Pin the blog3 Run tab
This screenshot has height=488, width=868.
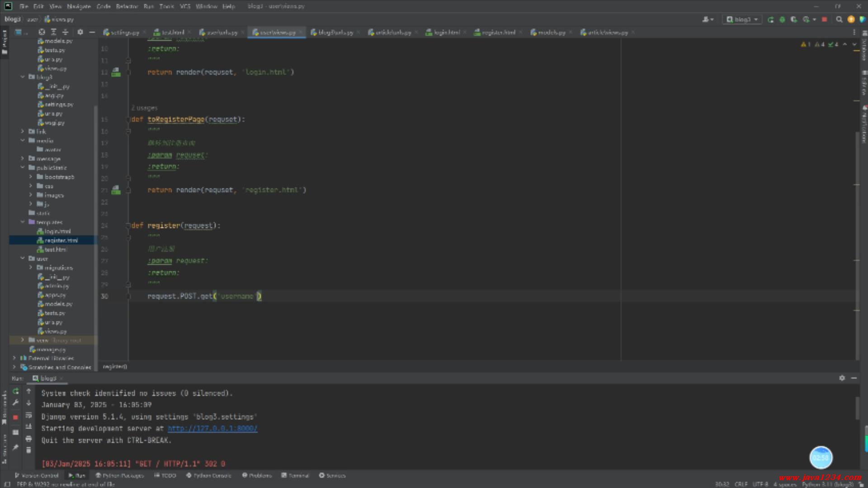click(15, 447)
